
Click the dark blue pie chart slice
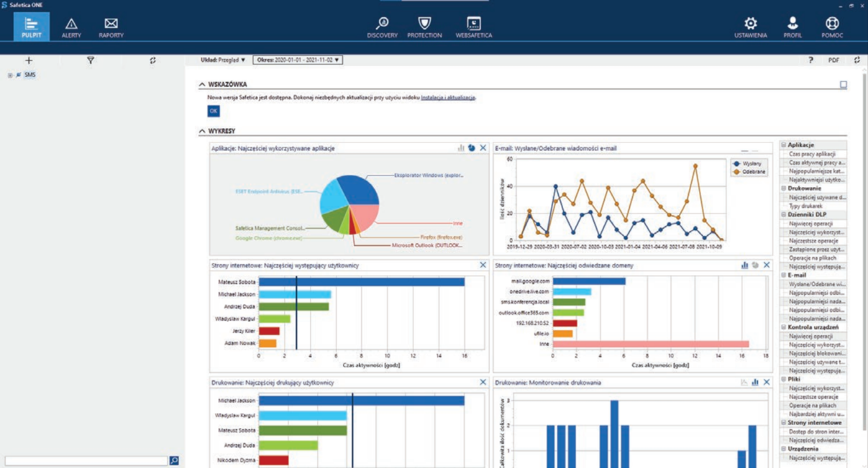click(x=359, y=189)
